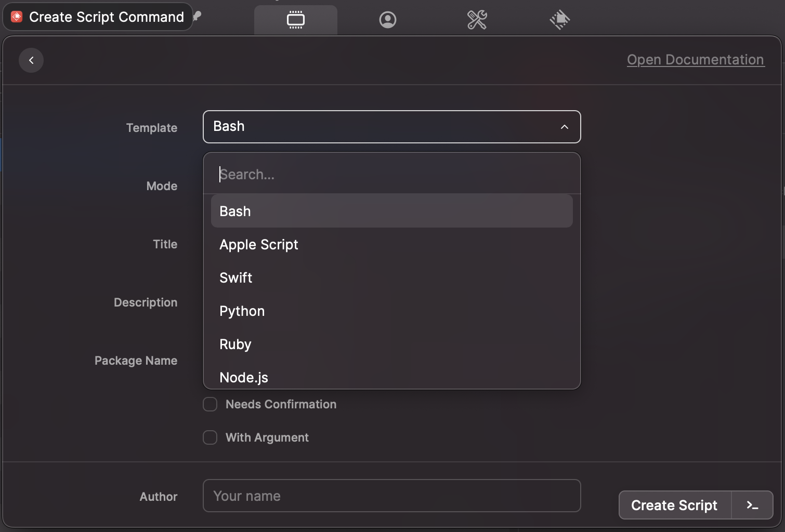The height and width of the screenshot is (532, 785).
Task: Open the wrench and screwdriver tools icon
Action: pos(477,20)
